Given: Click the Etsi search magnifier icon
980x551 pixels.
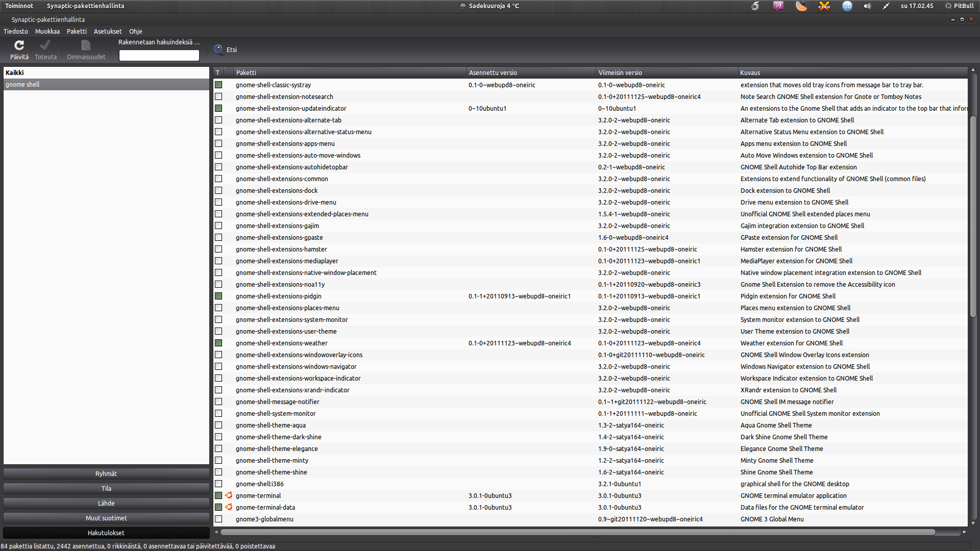Looking at the screenshot, I should (x=218, y=49).
